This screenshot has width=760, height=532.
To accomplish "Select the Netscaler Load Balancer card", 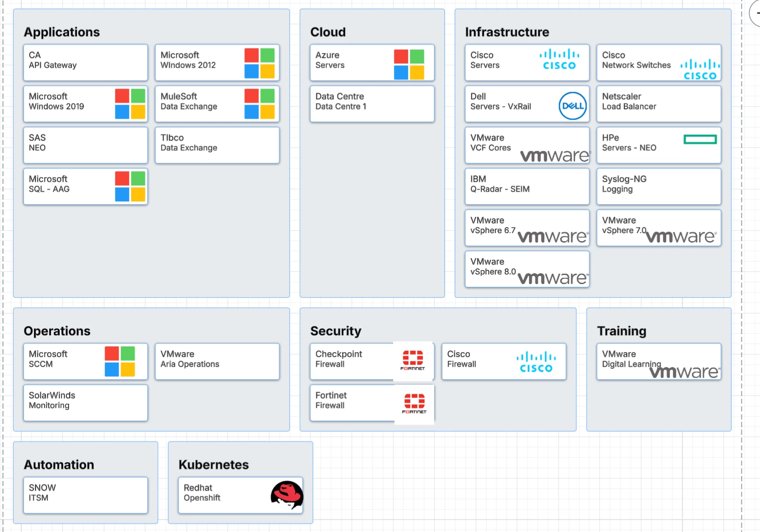I will [659, 104].
